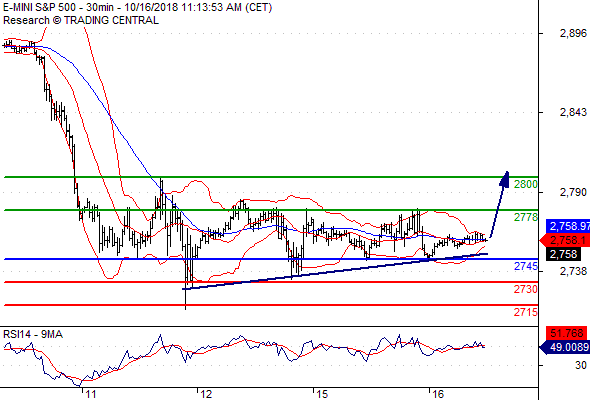This screenshot has width=590, height=400.
Task: Select the red 51.768 RSI value tag
Action: (x=567, y=333)
